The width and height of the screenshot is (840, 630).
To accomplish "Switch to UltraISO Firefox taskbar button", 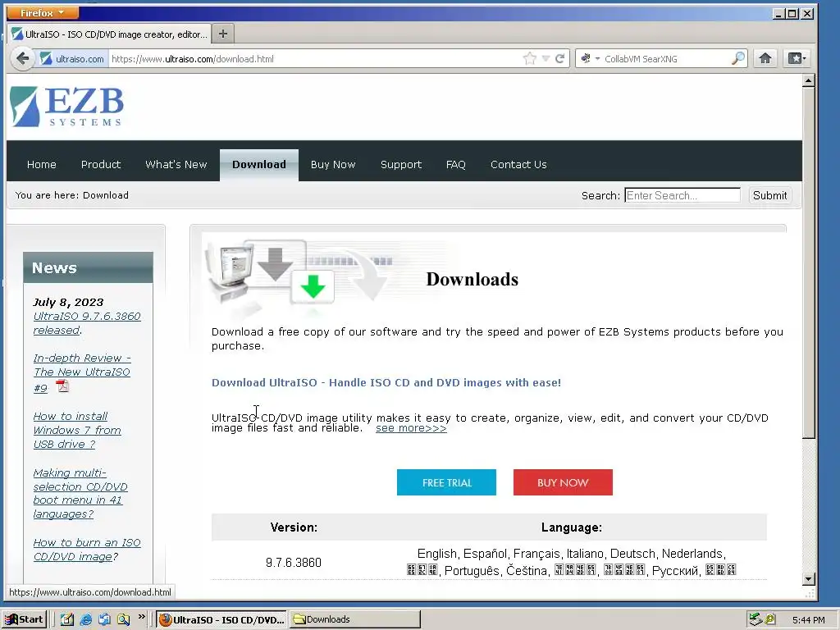I will point(221,619).
